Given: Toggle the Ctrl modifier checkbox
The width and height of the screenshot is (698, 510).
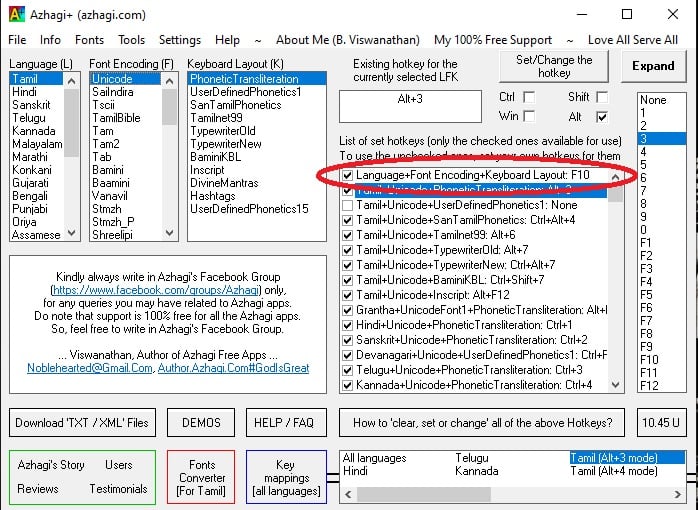Looking at the screenshot, I should tap(529, 97).
